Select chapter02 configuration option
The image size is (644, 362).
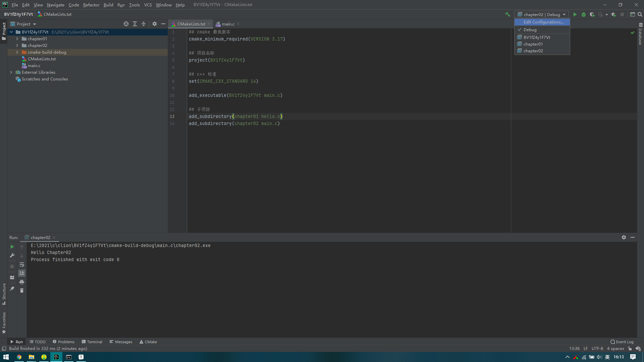pyautogui.click(x=533, y=50)
